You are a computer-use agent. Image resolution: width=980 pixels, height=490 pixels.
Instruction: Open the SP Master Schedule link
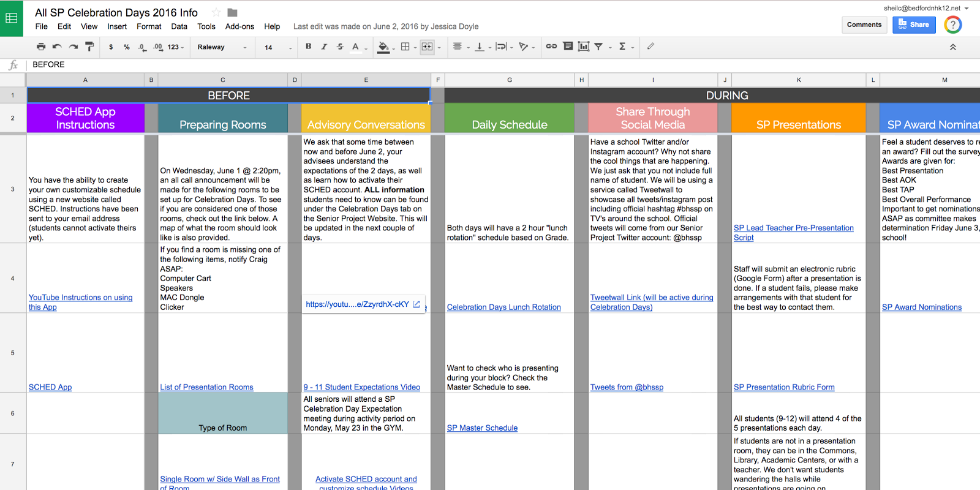(x=482, y=428)
